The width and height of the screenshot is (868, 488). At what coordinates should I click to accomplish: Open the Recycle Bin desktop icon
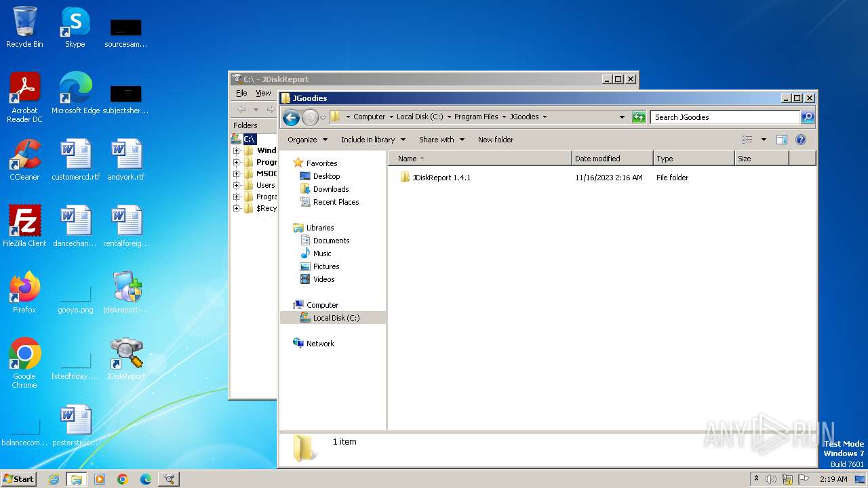[24, 27]
